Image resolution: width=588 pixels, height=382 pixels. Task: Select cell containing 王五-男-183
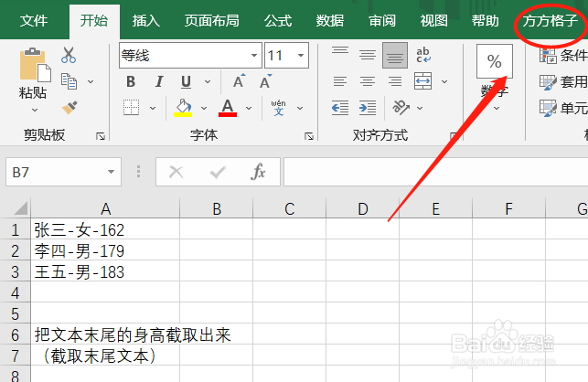click(x=105, y=271)
